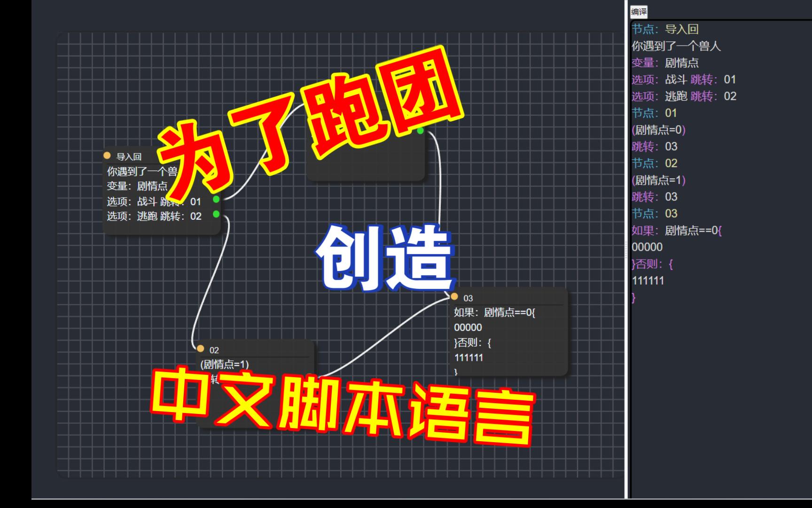Click (剧情点=1) line in the script panel

click(659, 180)
